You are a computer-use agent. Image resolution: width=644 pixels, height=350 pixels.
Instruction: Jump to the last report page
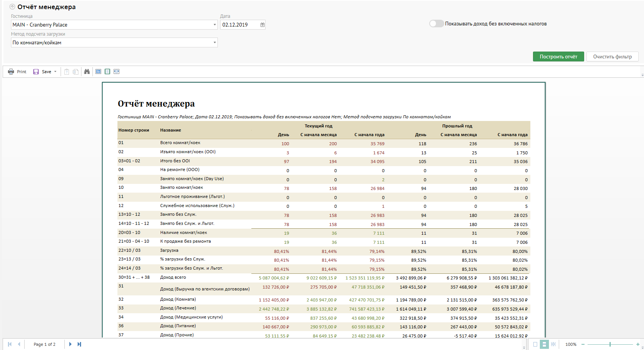pyautogui.click(x=79, y=344)
